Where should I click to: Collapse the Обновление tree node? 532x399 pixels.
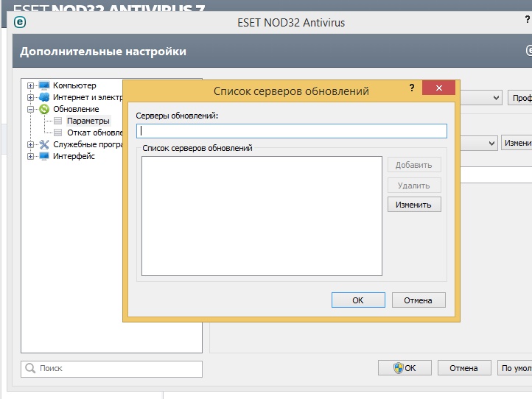pyautogui.click(x=30, y=109)
